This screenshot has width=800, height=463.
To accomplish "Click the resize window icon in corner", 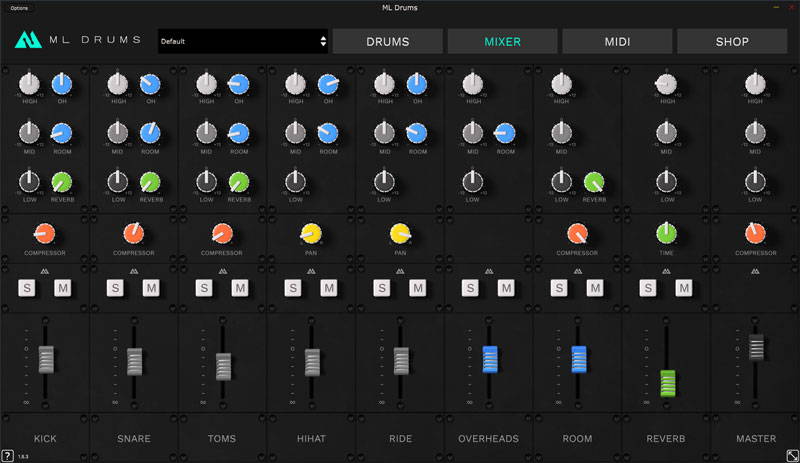I will pyautogui.click(x=792, y=456).
